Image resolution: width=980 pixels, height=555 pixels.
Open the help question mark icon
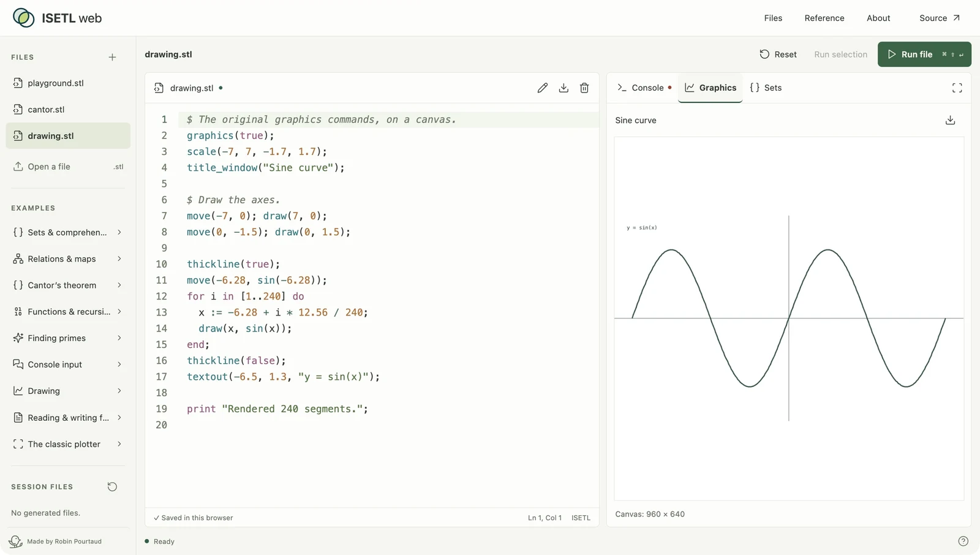(963, 541)
